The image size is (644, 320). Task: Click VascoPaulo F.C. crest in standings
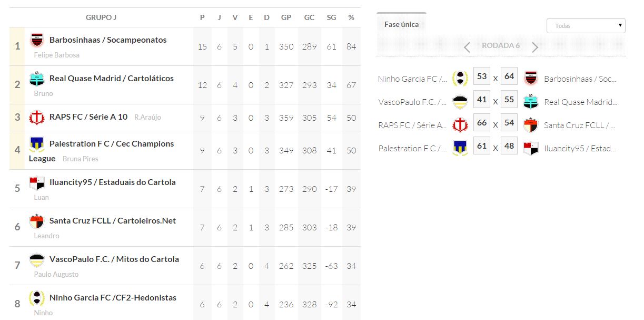36,259
